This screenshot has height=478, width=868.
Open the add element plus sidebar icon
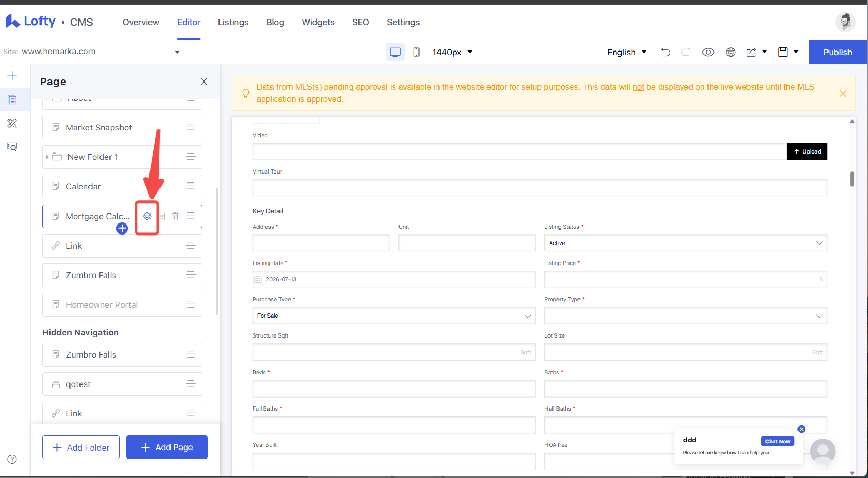pos(12,76)
